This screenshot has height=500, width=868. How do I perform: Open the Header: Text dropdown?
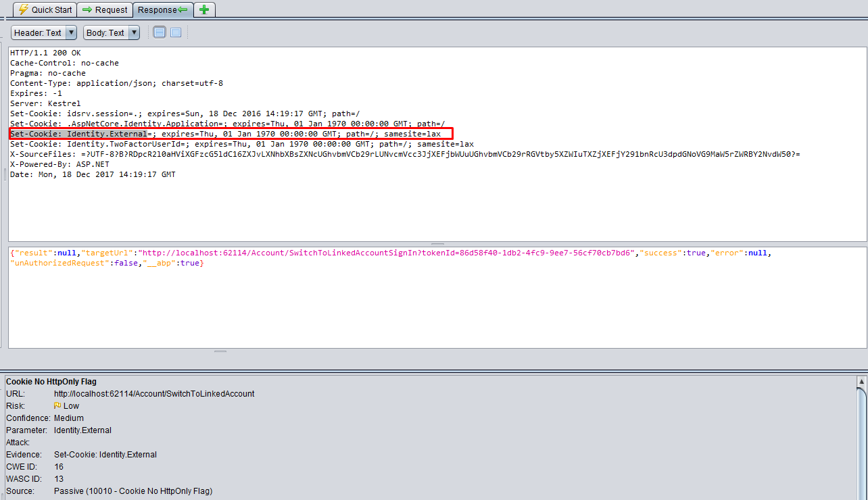(43, 32)
